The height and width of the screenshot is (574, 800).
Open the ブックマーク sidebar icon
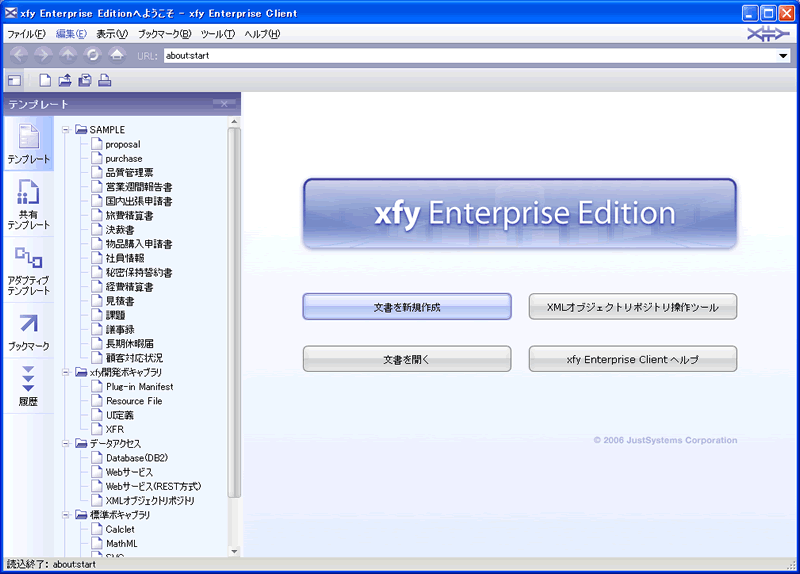point(29,332)
